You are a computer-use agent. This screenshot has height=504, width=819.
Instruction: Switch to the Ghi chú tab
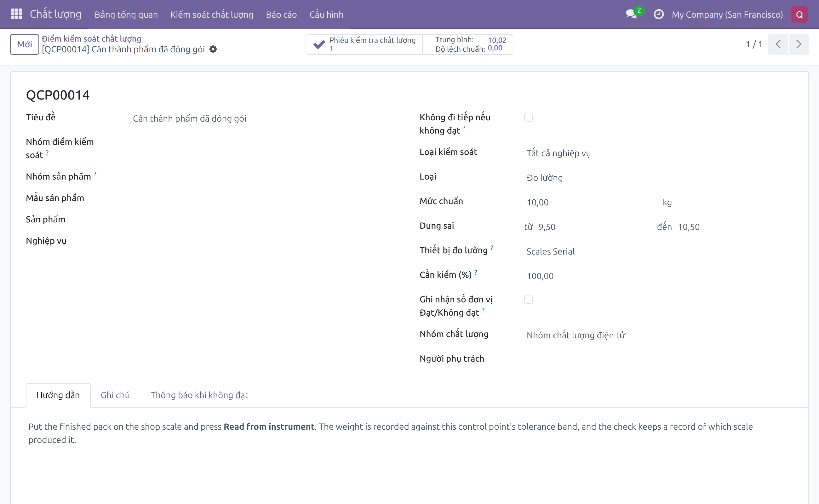click(x=115, y=395)
